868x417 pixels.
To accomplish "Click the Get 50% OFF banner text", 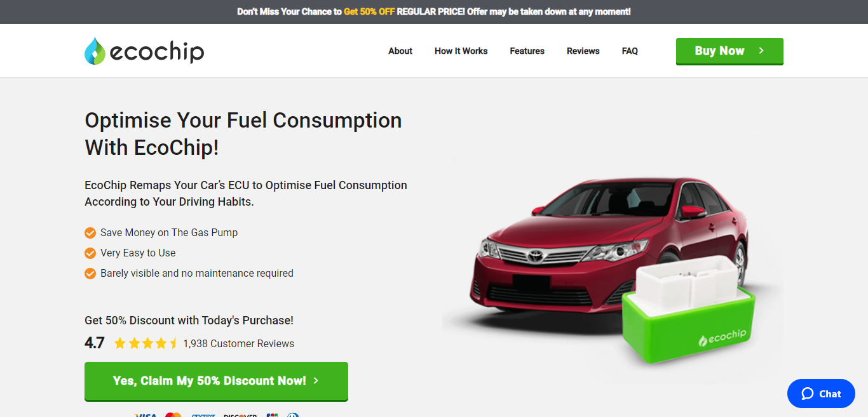I will pos(369,11).
